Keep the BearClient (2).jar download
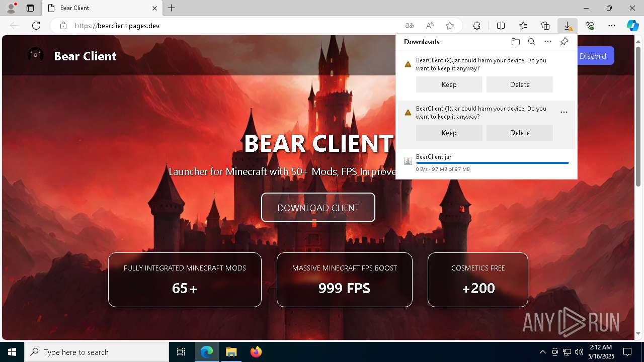Screen dimensions: 644x362 449,84
